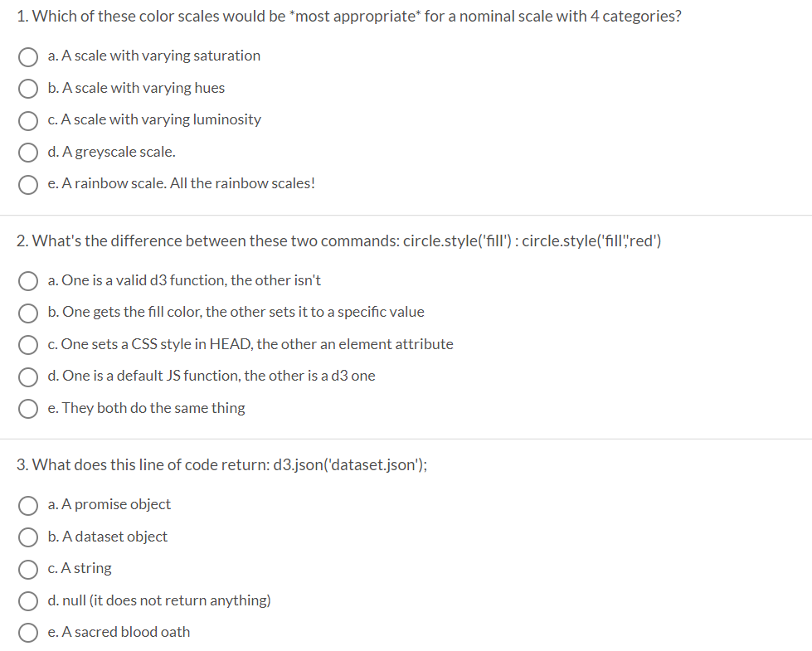812x651 pixels.
Task: Click the 'A scale with varying hues' label text
Action: point(136,88)
